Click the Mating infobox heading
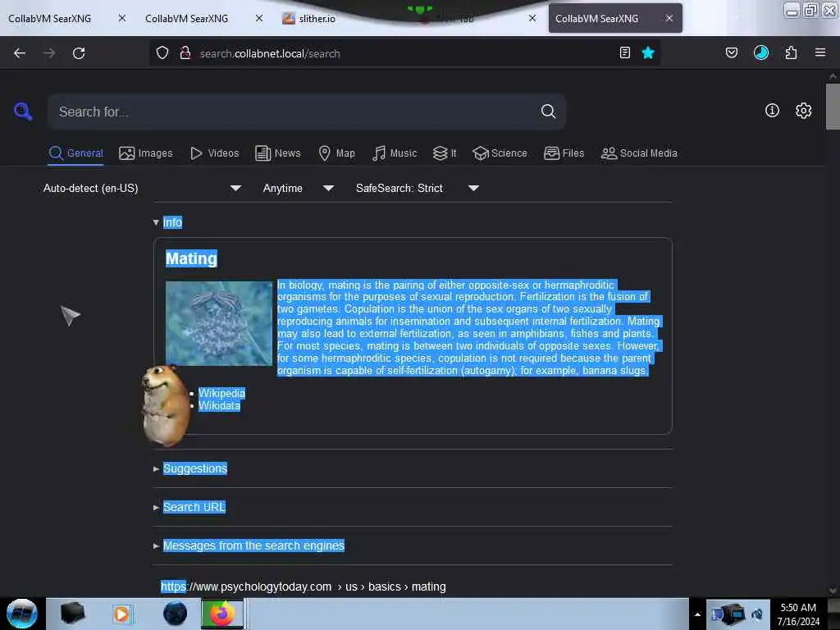This screenshot has width=840, height=630. pyautogui.click(x=191, y=258)
